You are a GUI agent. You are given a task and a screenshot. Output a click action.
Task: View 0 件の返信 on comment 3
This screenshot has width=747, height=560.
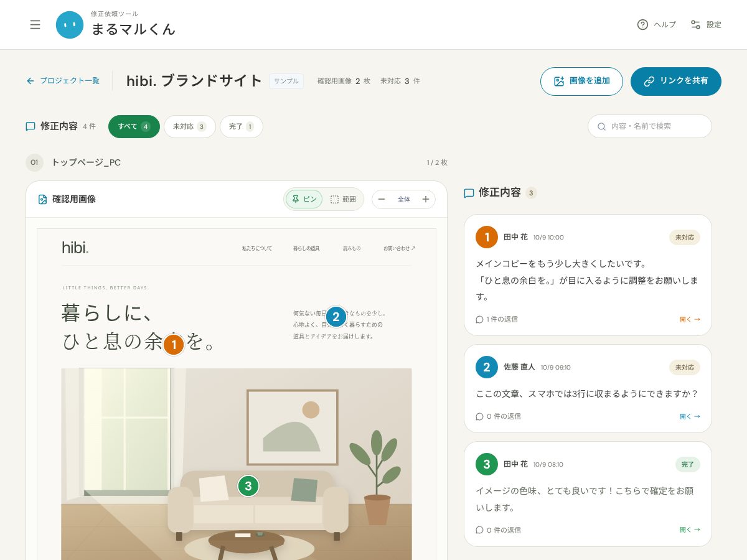click(x=498, y=530)
